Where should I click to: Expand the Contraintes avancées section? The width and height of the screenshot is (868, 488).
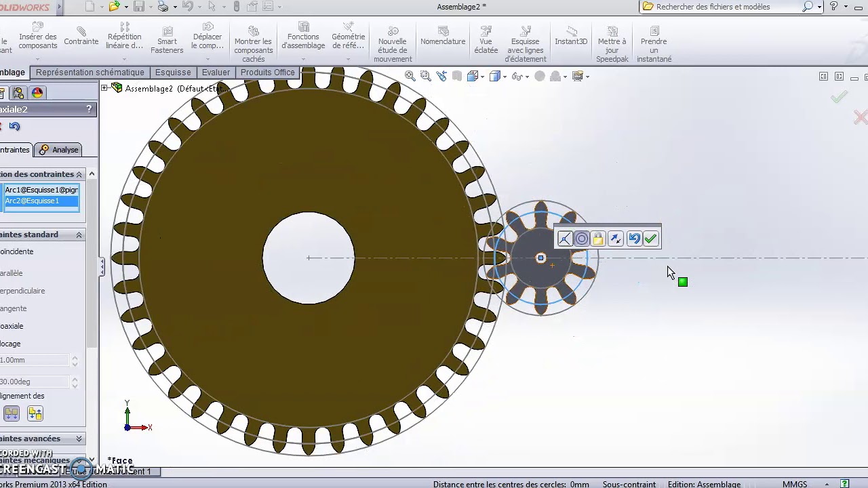(79, 439)
